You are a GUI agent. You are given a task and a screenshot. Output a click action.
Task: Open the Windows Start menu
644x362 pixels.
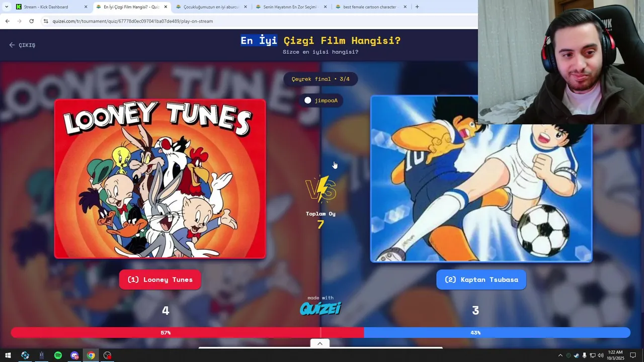[8, 355]
